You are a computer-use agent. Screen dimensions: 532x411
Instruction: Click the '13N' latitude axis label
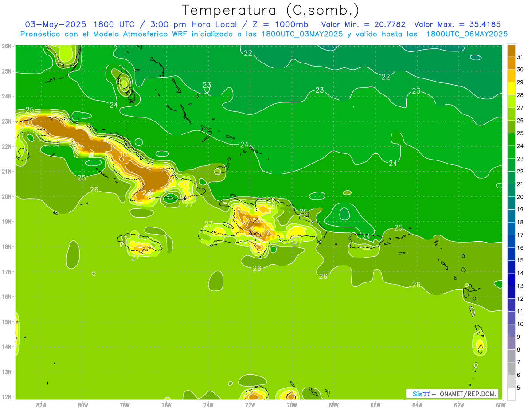6,372
